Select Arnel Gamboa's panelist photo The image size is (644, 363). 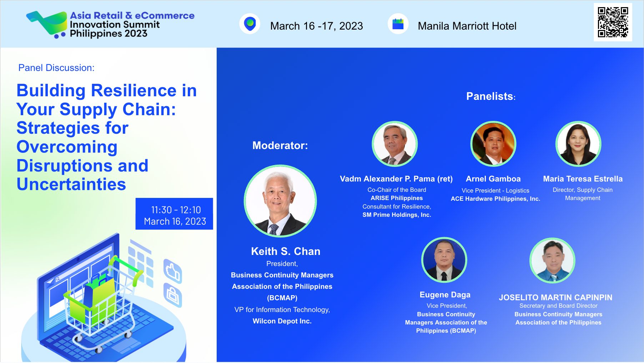coord(493,144)
